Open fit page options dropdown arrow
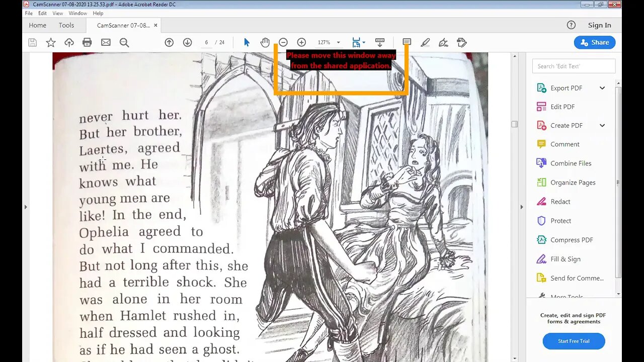 [364, 43]
